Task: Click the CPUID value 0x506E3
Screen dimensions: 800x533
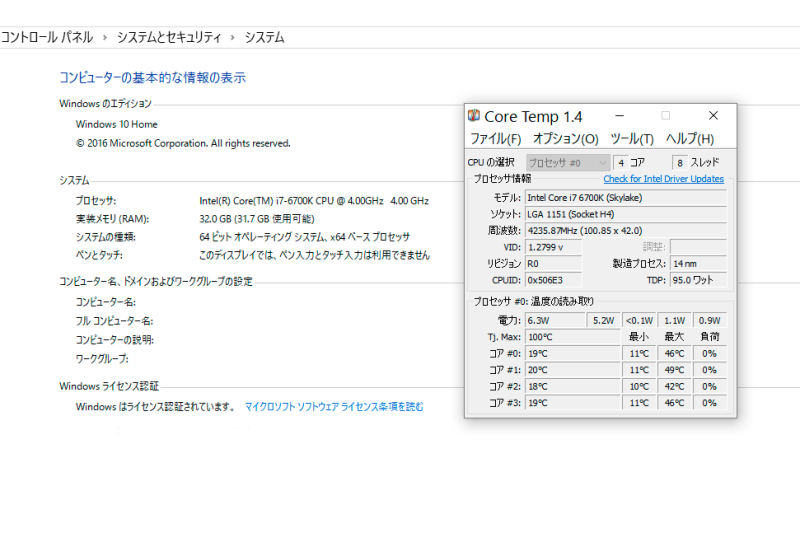Action: click(x=554, y=280)
